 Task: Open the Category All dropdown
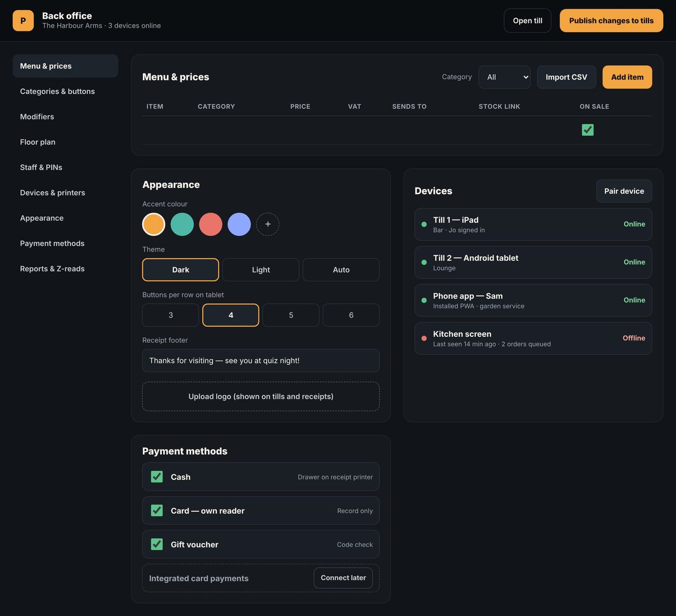[x=505, y=77]
